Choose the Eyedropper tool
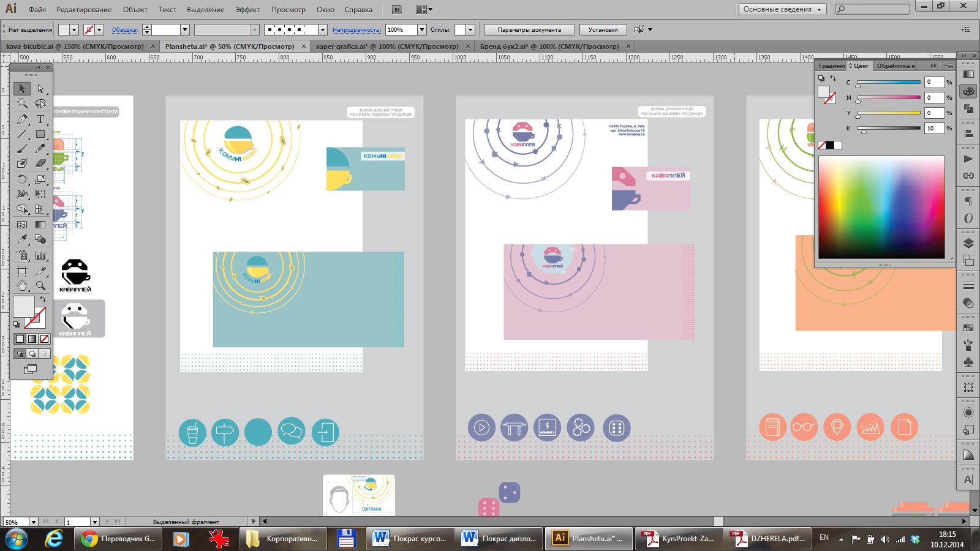The width and height of the screenshot is (980, 551). point(22,239)
